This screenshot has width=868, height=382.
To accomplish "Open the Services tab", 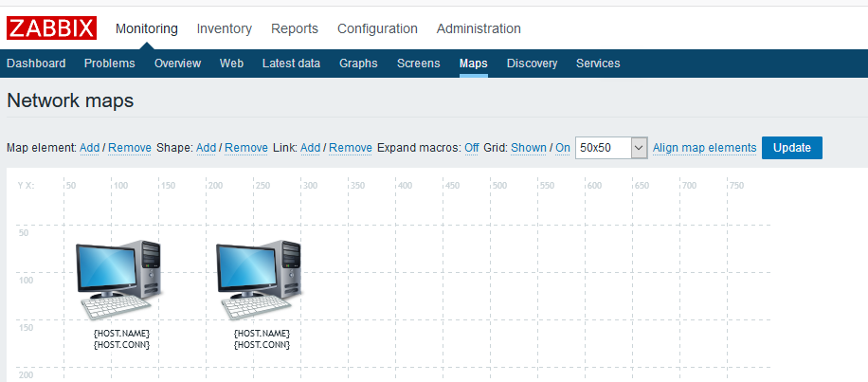I will point(598,64).
